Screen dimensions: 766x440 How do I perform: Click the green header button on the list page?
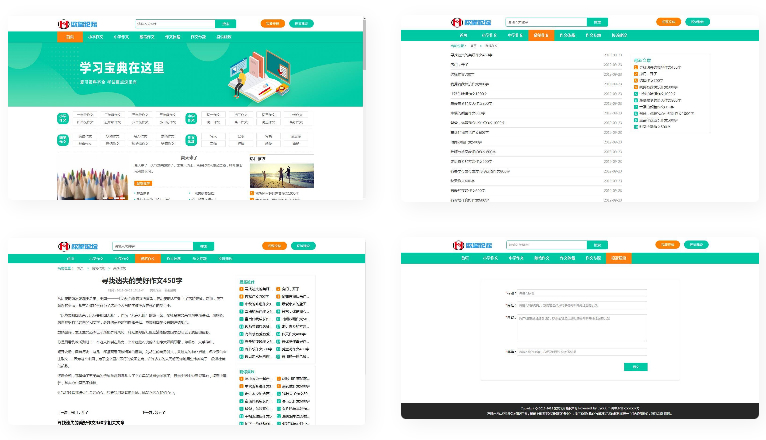696,21
